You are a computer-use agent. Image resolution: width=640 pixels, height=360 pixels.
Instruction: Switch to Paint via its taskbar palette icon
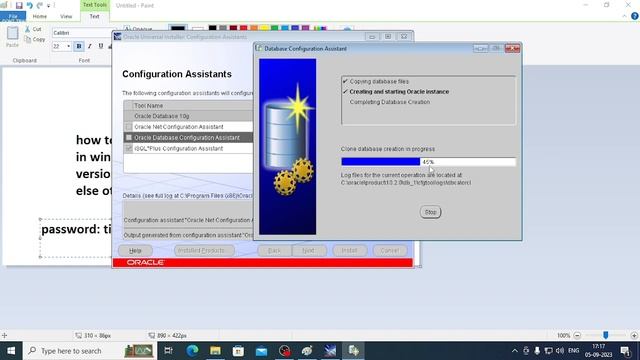307,351
